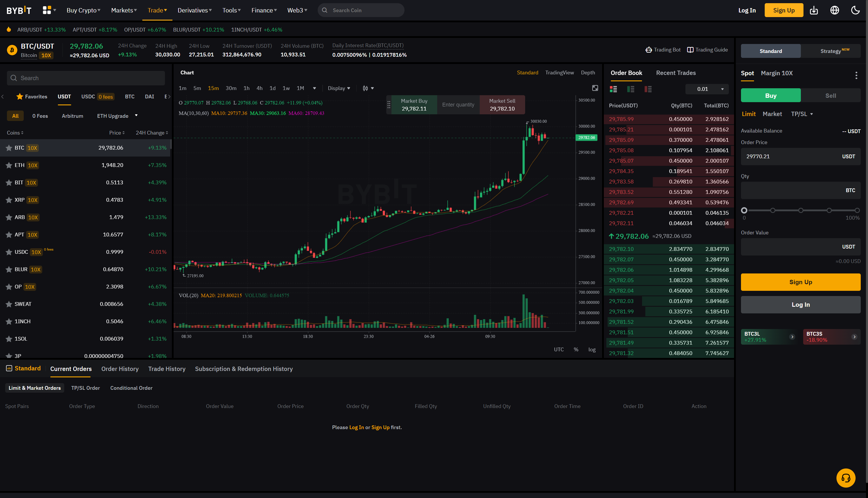Viewport: 868px width, 498px height.
Task: Open the chart Display dropdown
Action: pos(339,88)
